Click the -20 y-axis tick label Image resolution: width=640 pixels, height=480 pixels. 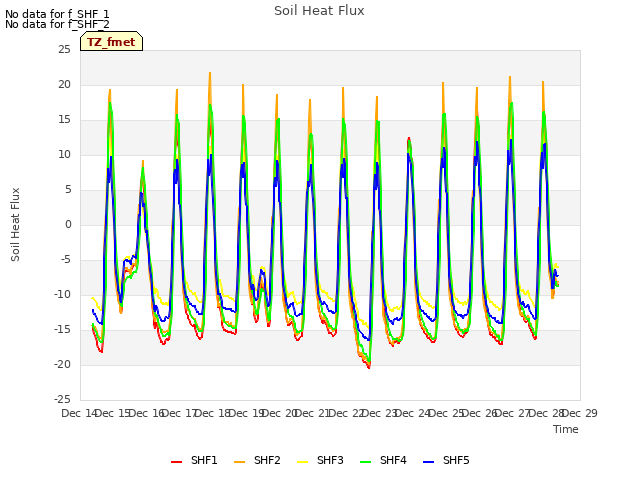tap(62, 364)
